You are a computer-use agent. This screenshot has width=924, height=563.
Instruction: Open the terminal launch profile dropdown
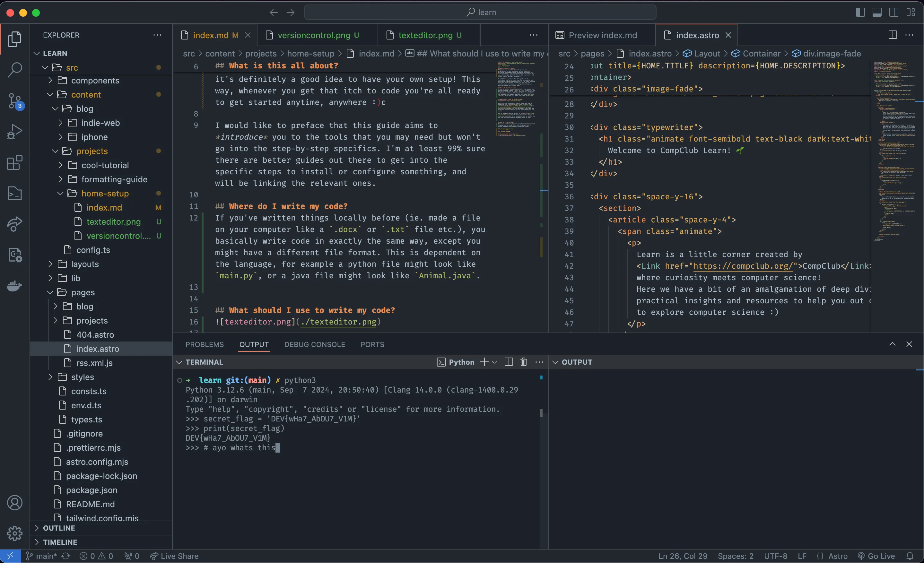pos(494,362)
